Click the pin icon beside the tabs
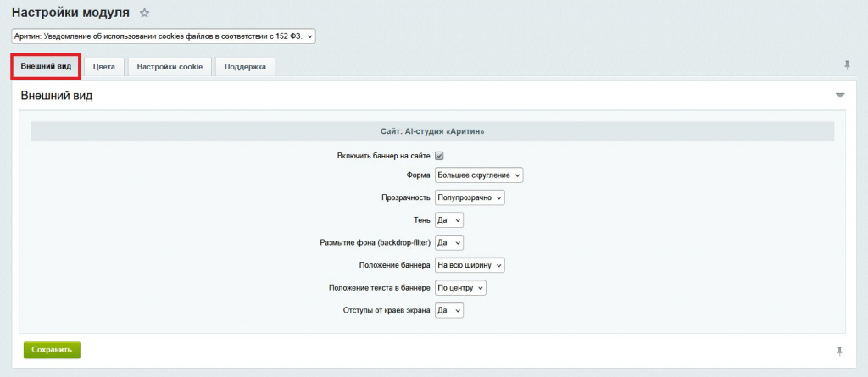The width and height of the screenshot is (868, 377). click(x=847, y=65)
